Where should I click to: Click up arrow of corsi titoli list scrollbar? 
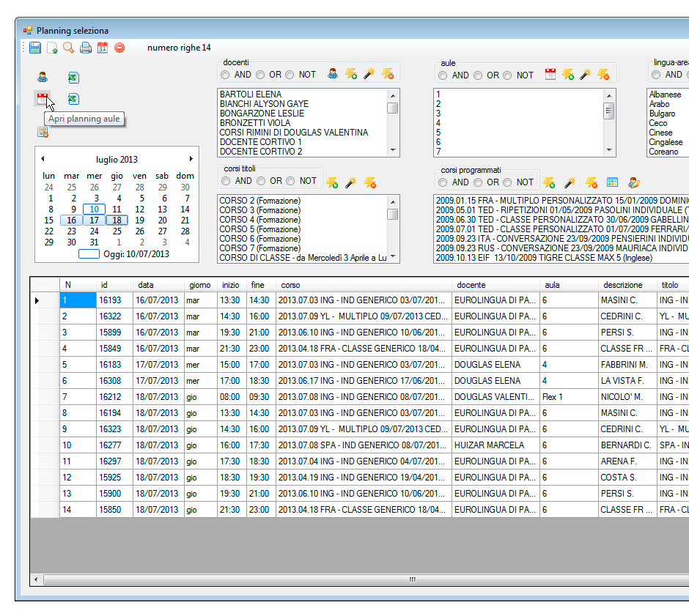(393, 202)
